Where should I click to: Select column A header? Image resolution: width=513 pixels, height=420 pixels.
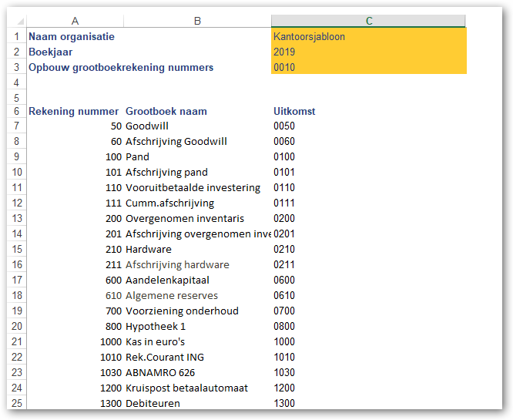pos(75,21)
